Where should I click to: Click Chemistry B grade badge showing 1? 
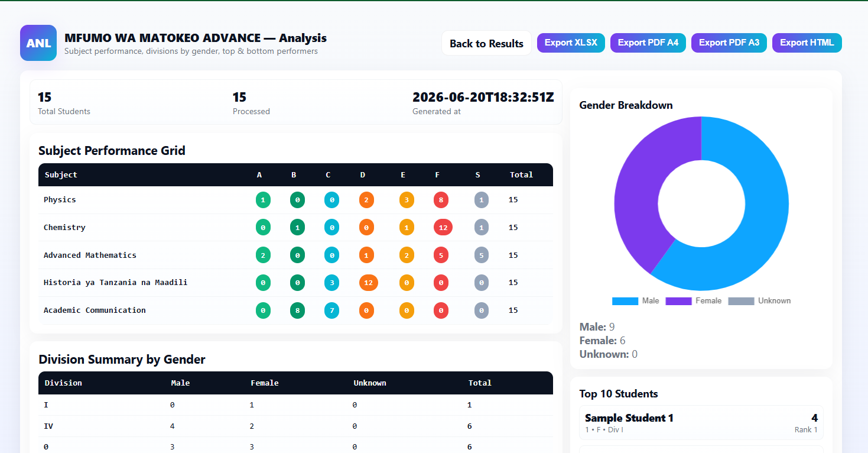point(297,227)
